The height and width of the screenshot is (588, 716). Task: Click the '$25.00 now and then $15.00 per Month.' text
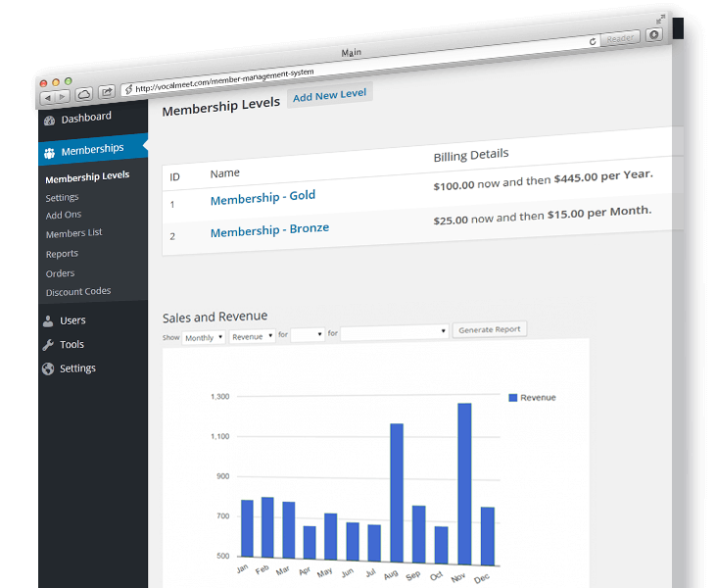(x=543, y=215)
